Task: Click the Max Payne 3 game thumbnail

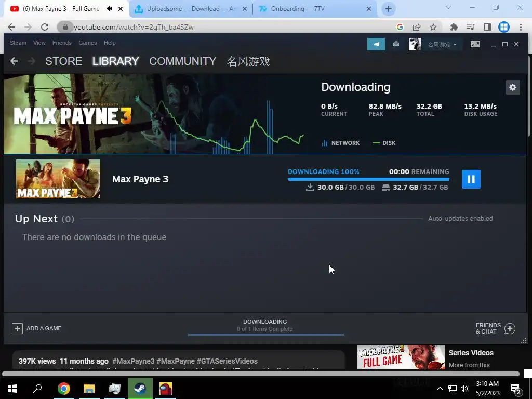Action: [x=58, y=179]
